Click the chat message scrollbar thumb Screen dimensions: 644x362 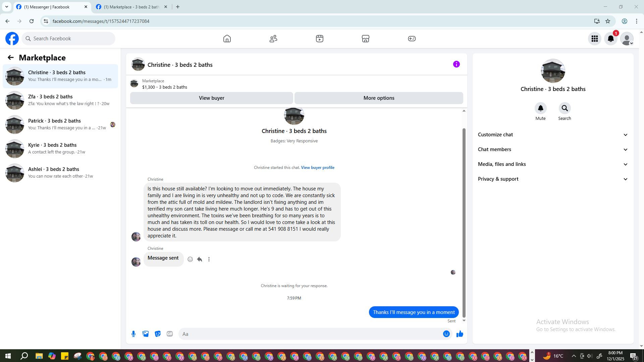464,223
